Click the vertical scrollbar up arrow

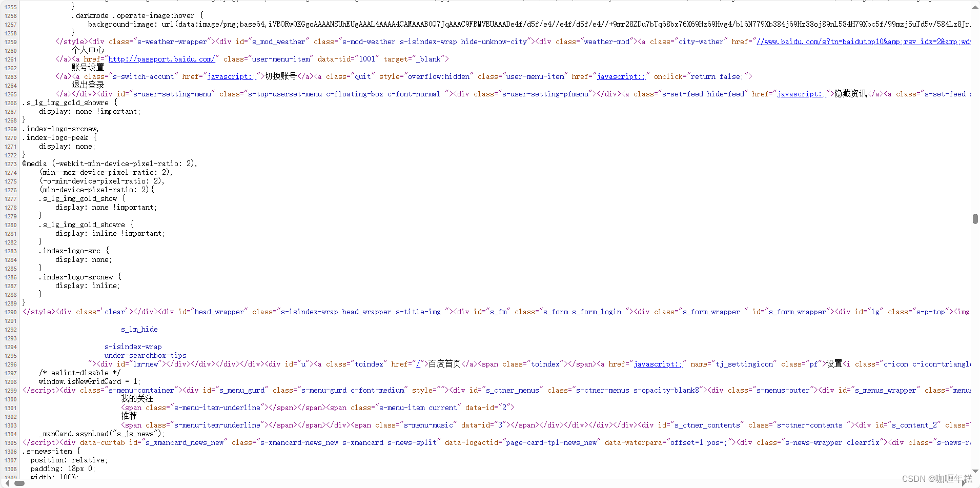pyautogui.click(x=975, y=7)
